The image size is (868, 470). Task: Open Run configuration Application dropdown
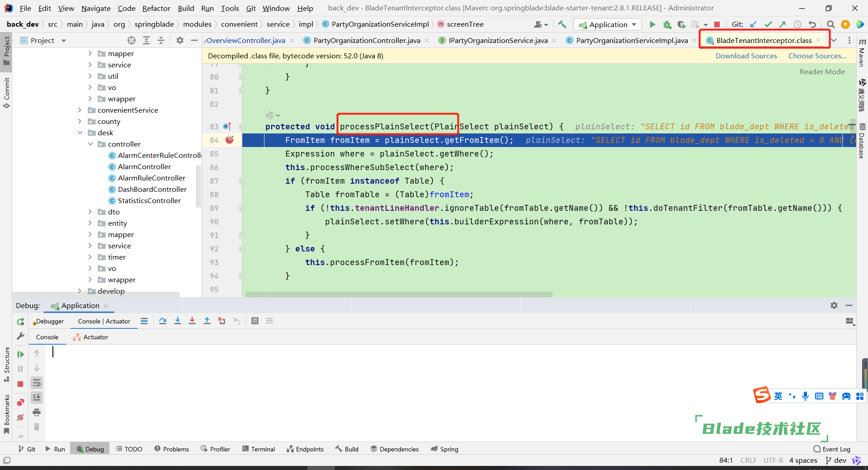608,24
